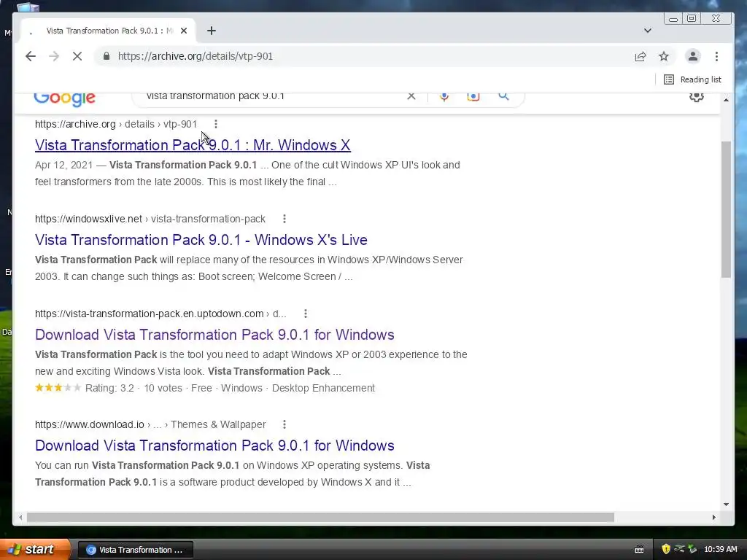Screen dimensions: 747x560
Task: Open the Windows XP Start menu
Action: tap(35, 550)
